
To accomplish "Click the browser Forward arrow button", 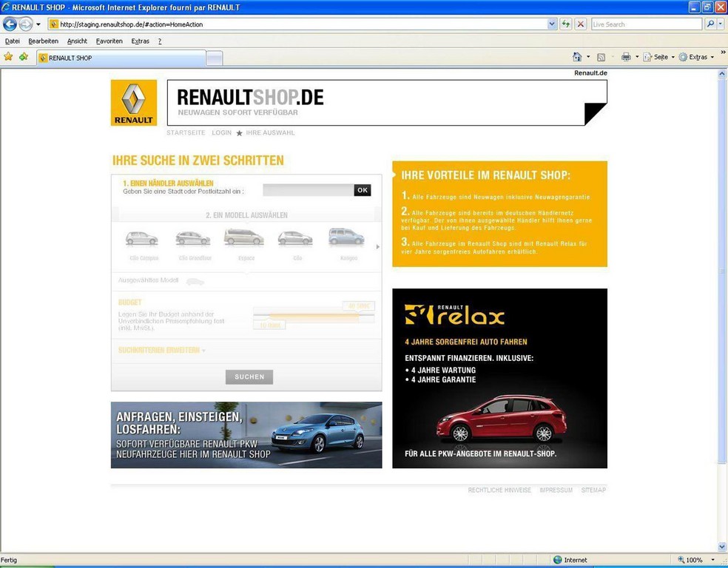I will [x=26, y=24].
